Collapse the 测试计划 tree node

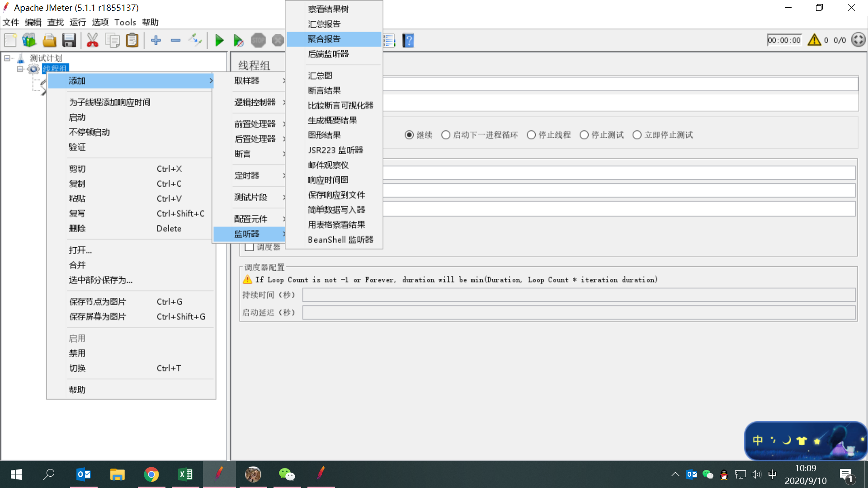tap(7, 58)
